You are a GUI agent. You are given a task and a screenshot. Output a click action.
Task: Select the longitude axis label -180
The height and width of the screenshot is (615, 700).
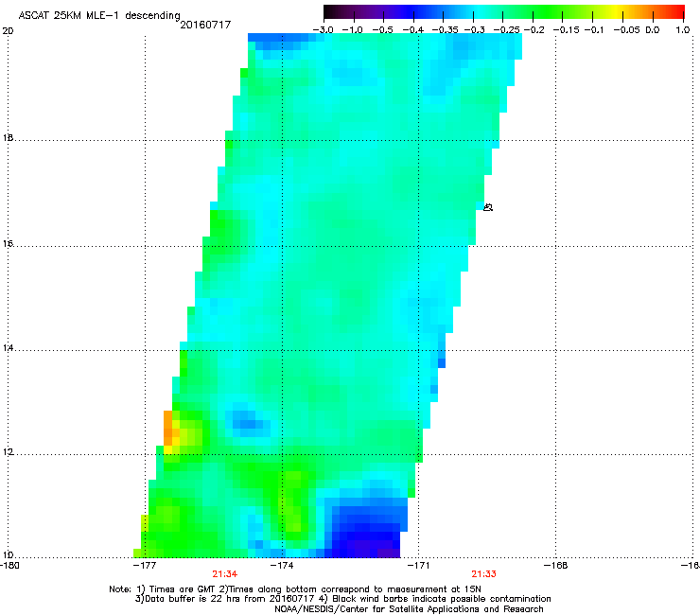click(9, 566)
